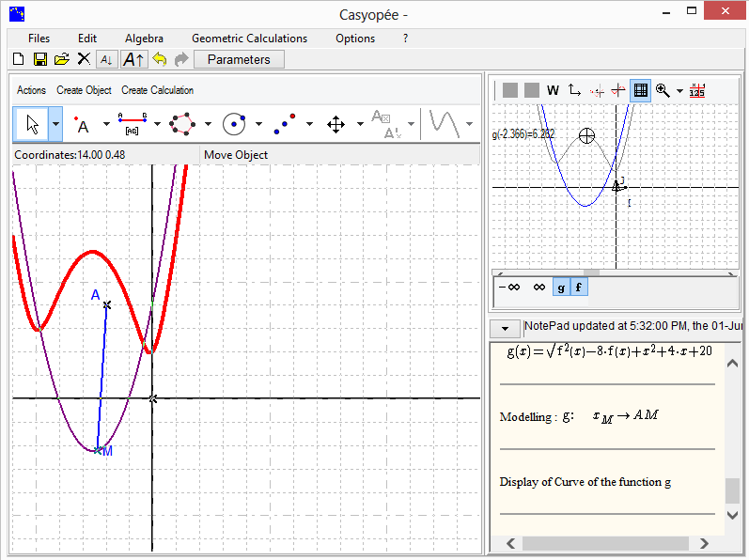Toggle the grid display button
This screenshot has height=560, width=749.
[641, 90]
